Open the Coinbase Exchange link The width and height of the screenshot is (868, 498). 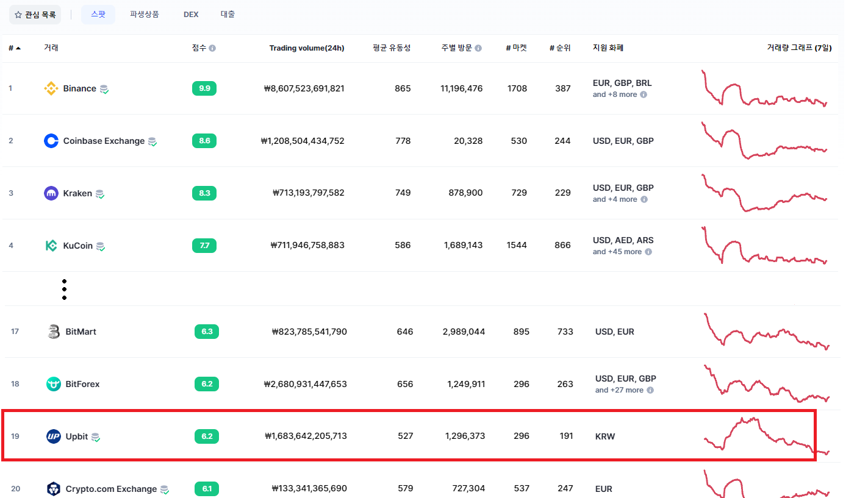(x=104, y=141)
